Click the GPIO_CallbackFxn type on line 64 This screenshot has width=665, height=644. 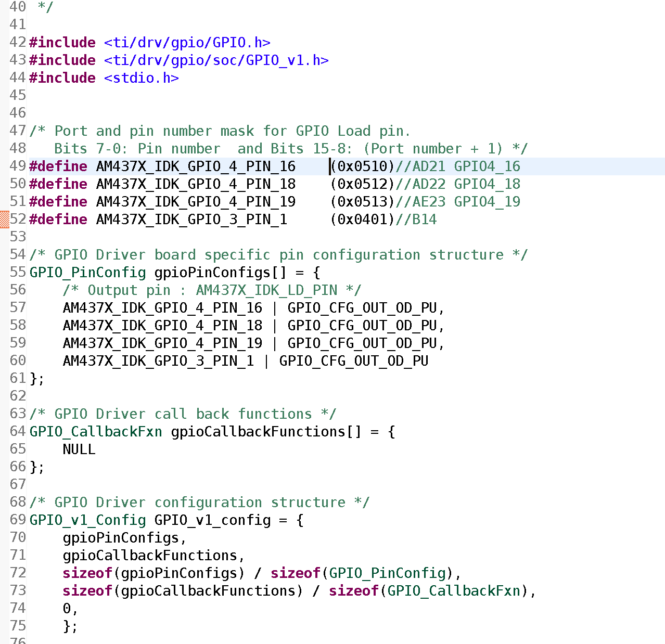point(96,432)
